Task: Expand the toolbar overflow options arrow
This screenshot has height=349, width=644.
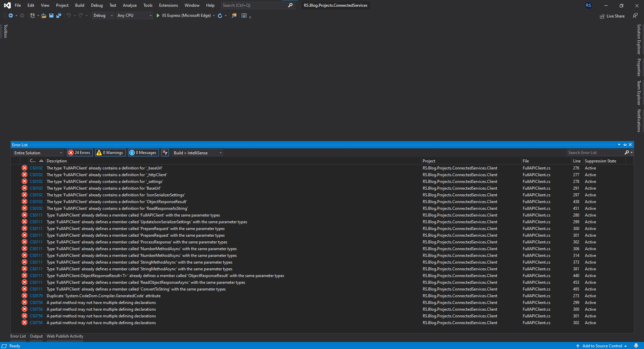Action: [x=250, y=16]
